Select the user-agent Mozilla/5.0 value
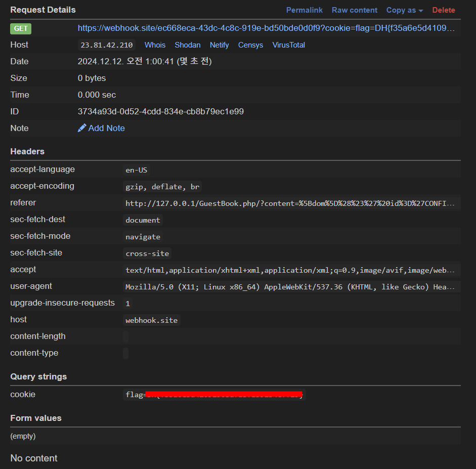 tap(290, 287)
